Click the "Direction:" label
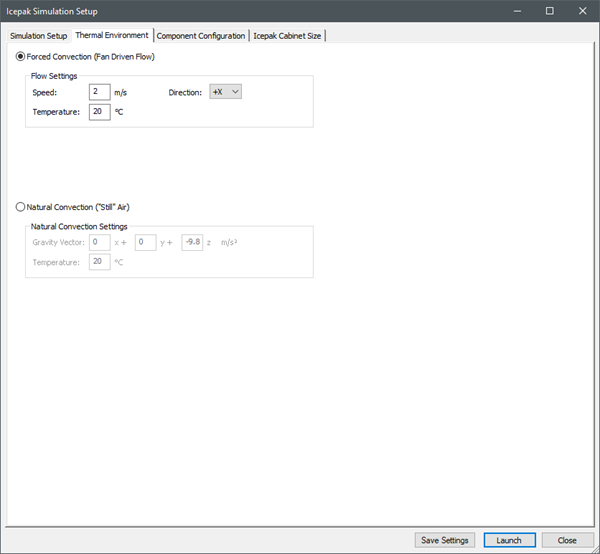600x554 pixels. [x=185, y=92]
